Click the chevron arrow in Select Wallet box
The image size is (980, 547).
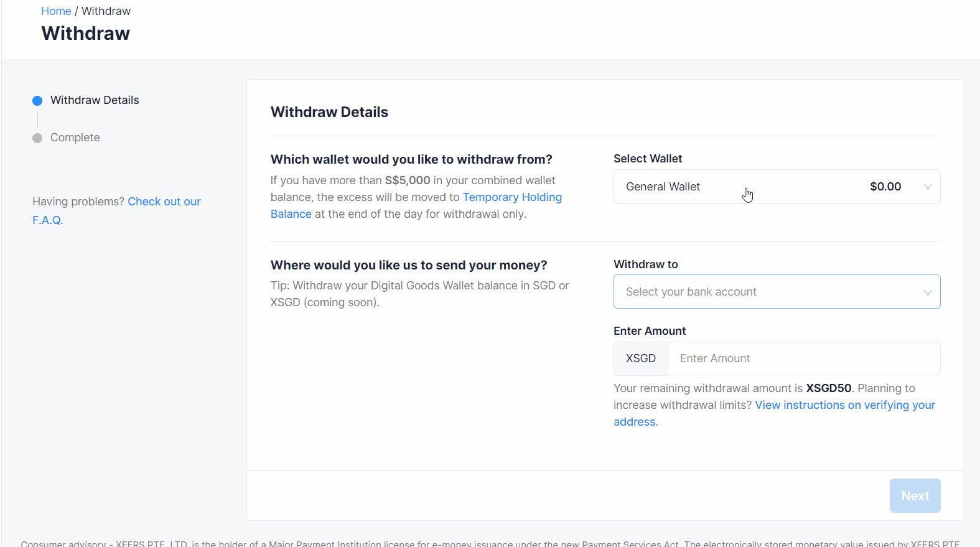(x=928, y=187)
